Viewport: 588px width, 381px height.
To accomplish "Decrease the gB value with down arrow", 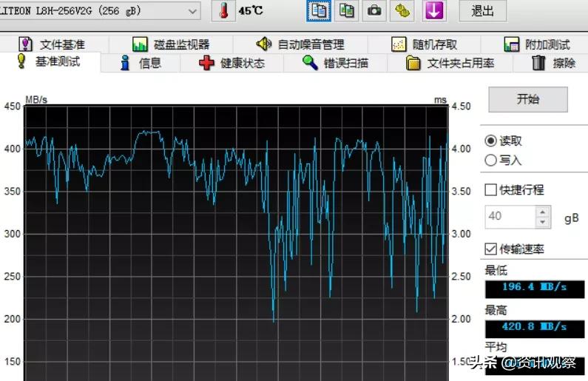I will pos(543,222).
